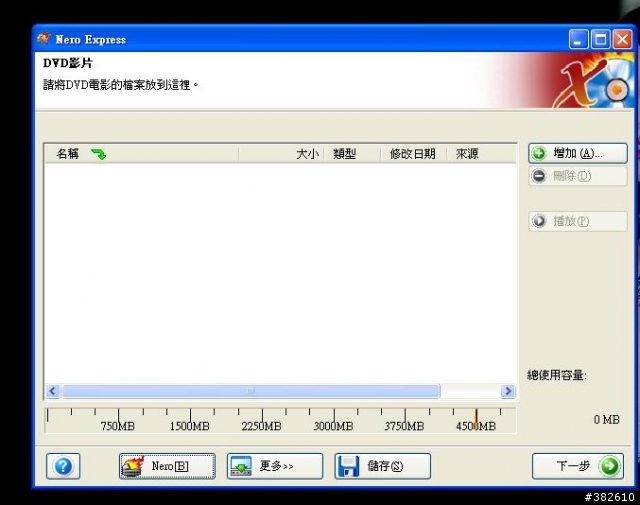Viewport: 640px width, 505px height.
Task: Click the 刪除 (D) delete button
Action: pyautogui.click(x=578, y=176)
